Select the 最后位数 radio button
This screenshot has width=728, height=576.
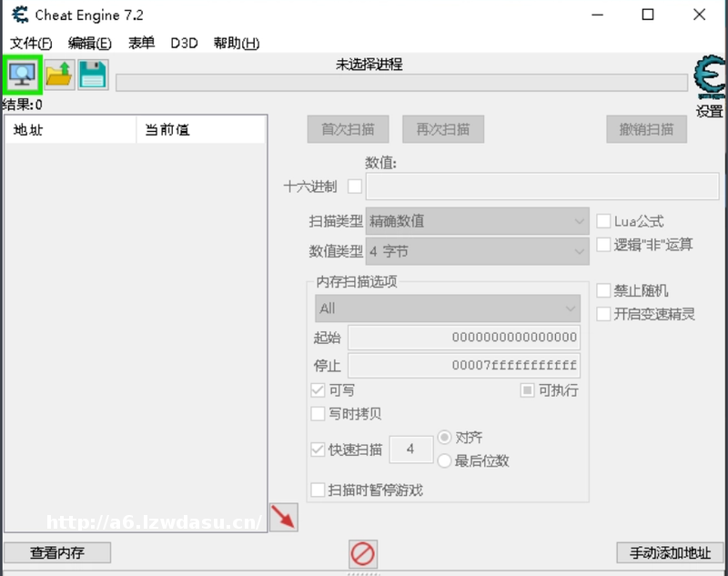(x=444, y=460)
